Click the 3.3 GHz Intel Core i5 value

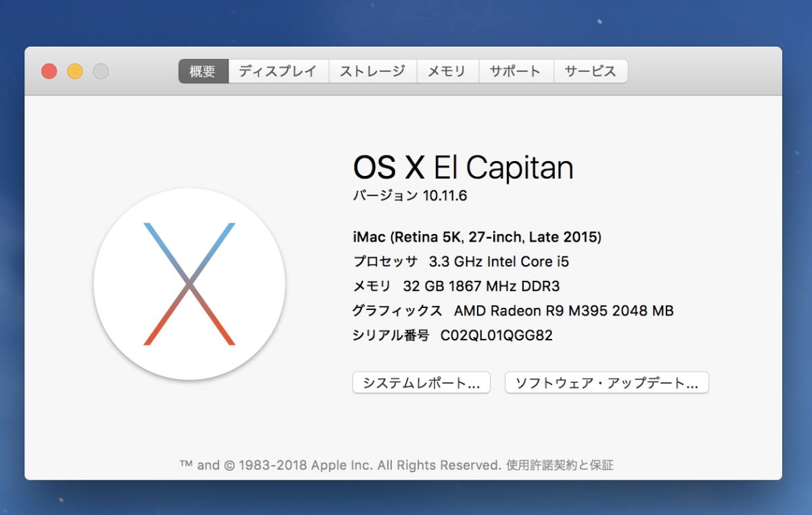(x=499, y=261)
